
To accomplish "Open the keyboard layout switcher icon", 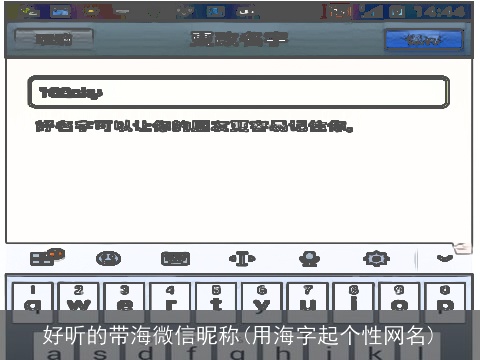I will (x=175, y=259).
